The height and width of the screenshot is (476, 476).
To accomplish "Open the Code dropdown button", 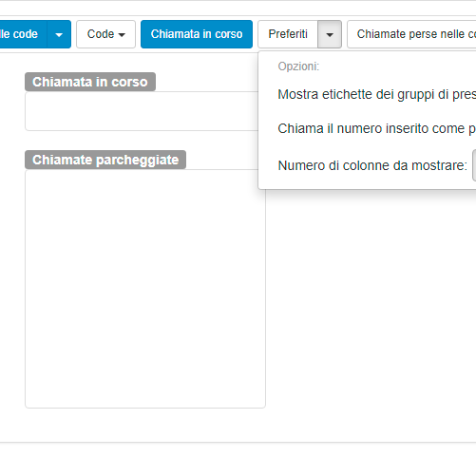I will coord(105,34).
